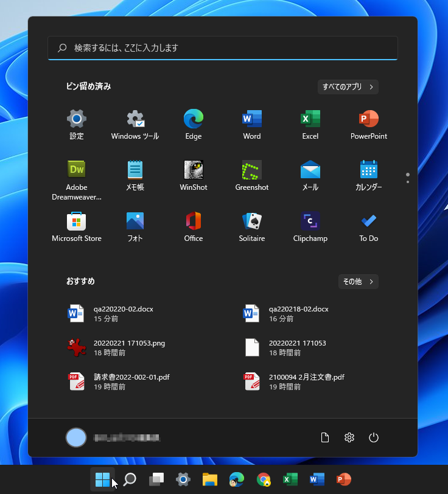Launch Word from pinned apps
This screenshot has width=448, height=494.
click(x=251, y=125)
